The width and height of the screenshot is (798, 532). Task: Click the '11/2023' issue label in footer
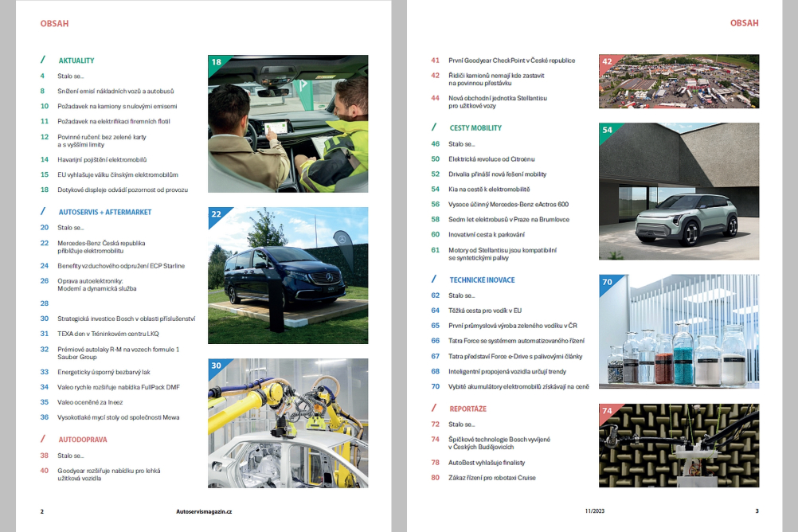pyautogui.click(x=595, y=511)
